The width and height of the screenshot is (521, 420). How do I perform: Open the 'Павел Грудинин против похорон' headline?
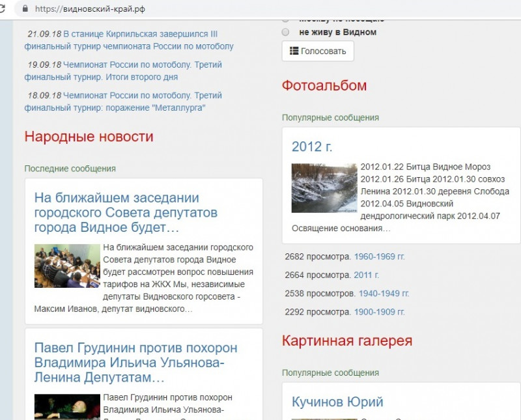point(136,363)
